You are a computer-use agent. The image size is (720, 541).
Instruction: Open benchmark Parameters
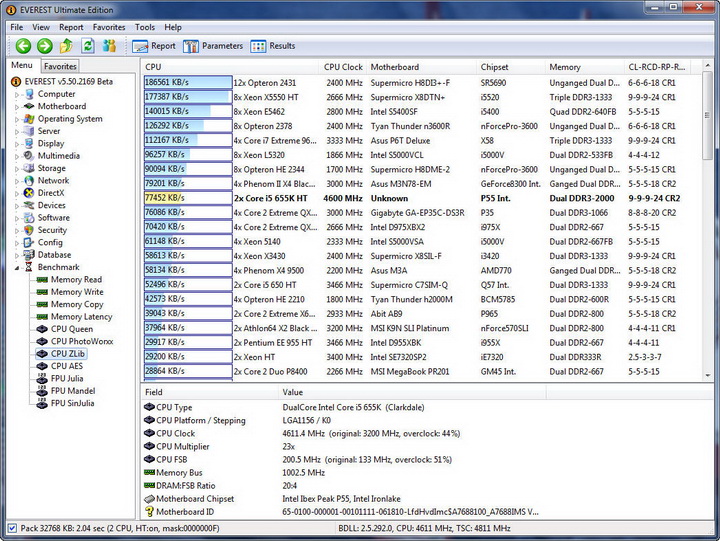[213, 46]
